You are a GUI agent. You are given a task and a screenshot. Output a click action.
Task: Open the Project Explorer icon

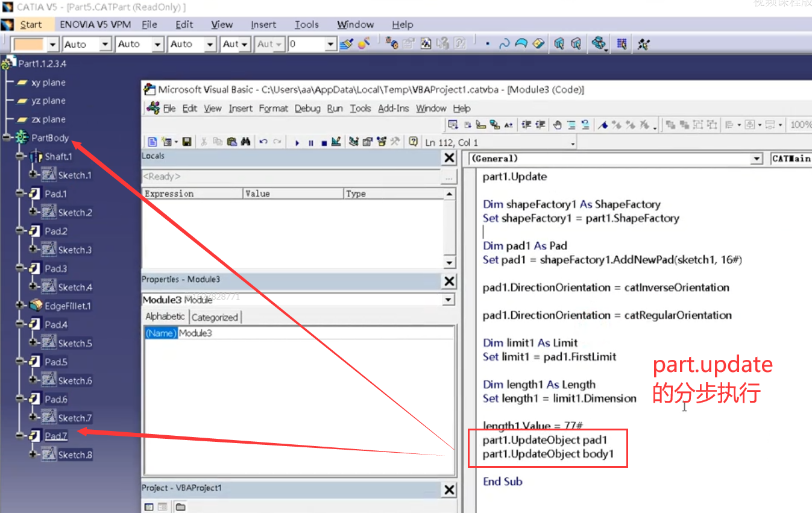tap(354, 142)
